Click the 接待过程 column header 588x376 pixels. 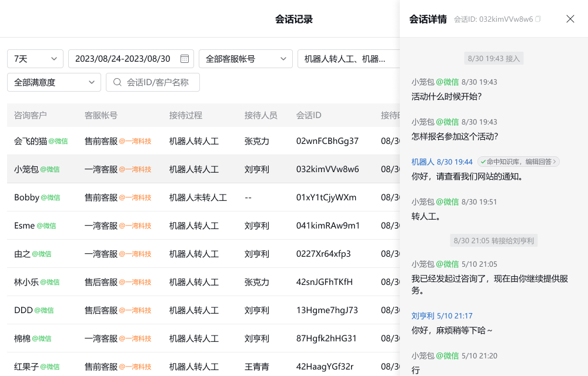[185, 115]
